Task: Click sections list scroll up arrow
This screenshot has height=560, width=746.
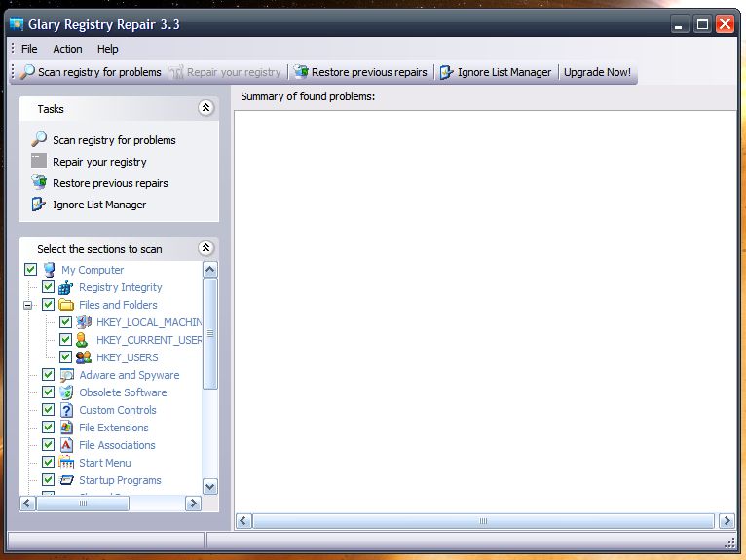Action: click(210, 270)
